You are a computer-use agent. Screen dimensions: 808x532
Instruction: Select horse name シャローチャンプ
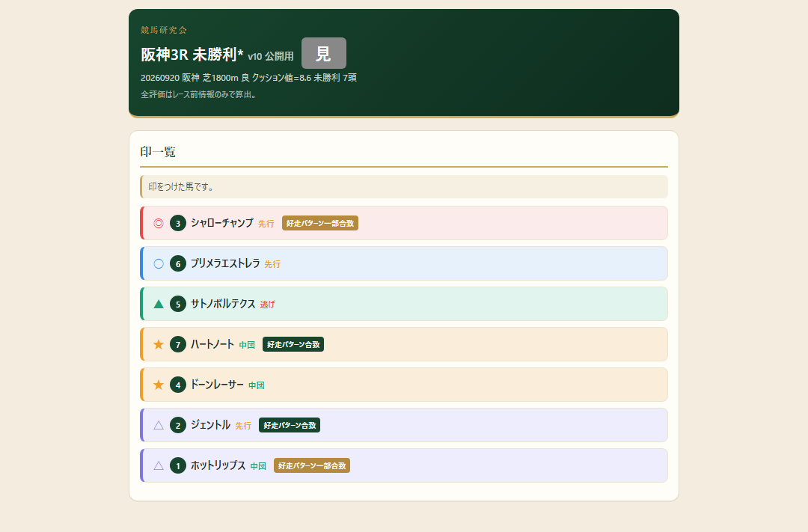[x=222, y=223]
